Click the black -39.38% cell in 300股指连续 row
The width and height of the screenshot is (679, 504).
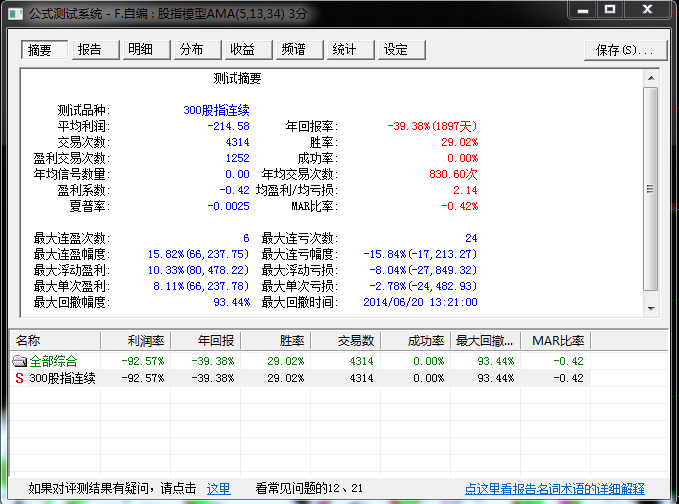(213, 378)
